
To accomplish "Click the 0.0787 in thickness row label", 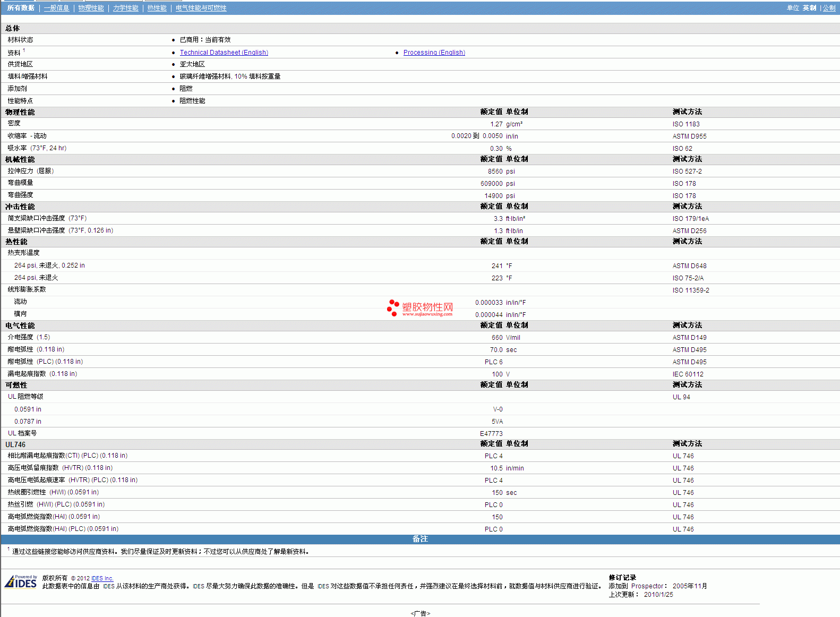I will coord(28,422).
